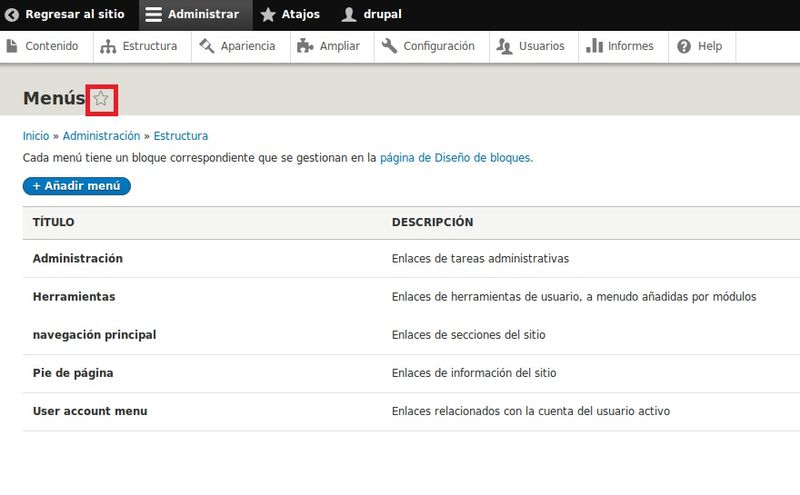Follow the Administración breadcrumb link
This screenshot has width=800, height=495.
(x=101, y=136)
